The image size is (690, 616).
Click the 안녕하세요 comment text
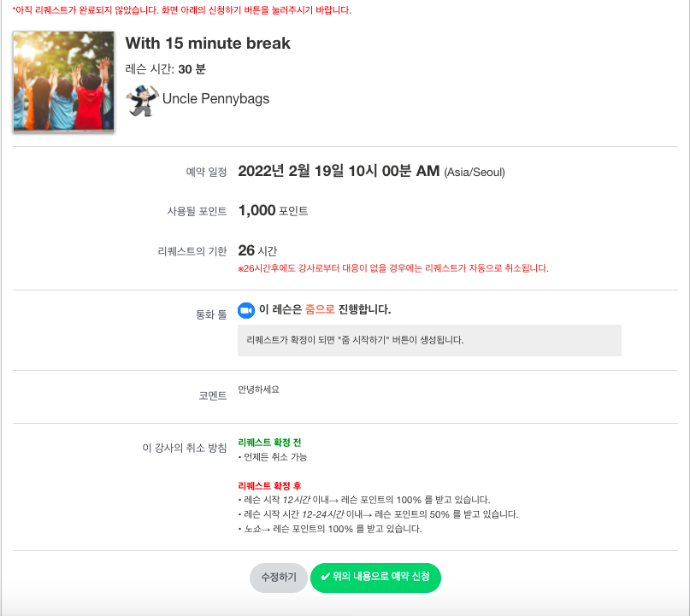pyautogui.click(x=259, y=390)
